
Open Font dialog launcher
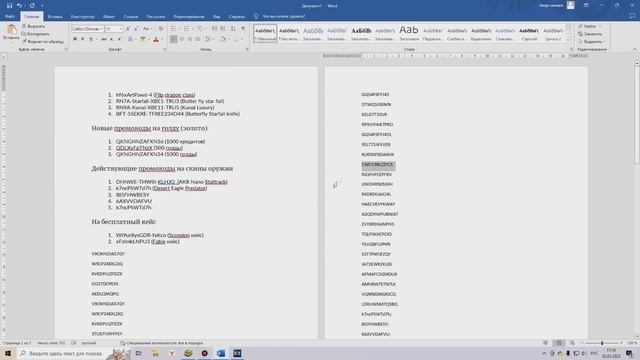pos(165,49)
